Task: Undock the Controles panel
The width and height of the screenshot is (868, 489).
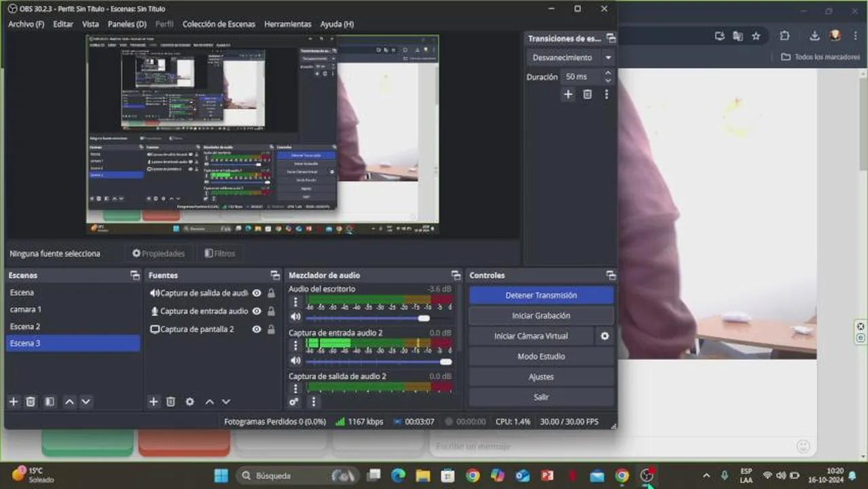Action: 611,275
